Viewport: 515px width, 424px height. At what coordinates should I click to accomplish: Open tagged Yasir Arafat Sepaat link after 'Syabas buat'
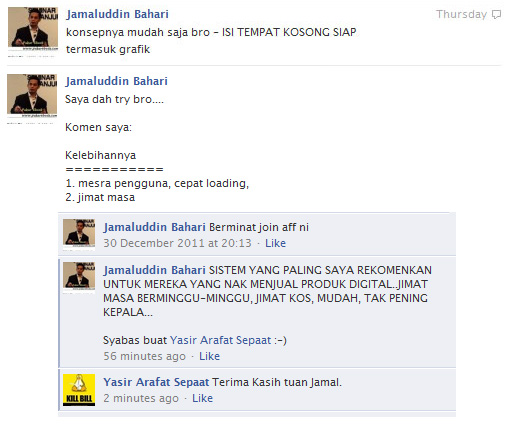[x=221, y=340]
